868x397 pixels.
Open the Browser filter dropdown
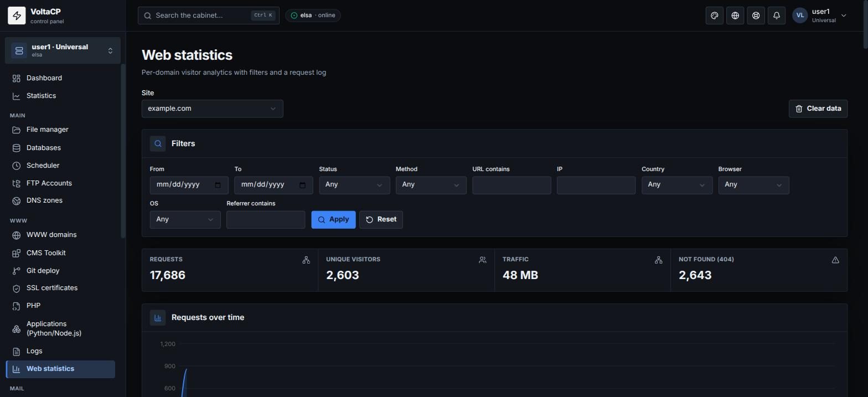coord(753,185)
